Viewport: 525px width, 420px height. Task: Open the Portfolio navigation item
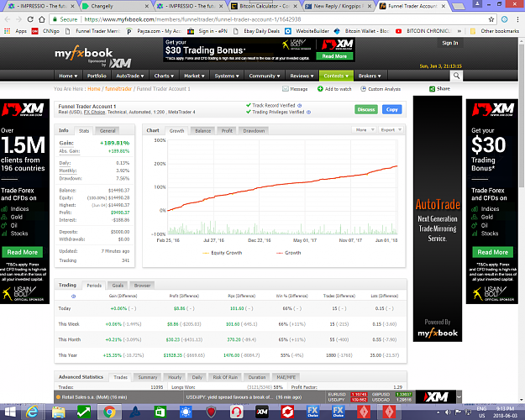pyautogui.click(x=97, y=76)
